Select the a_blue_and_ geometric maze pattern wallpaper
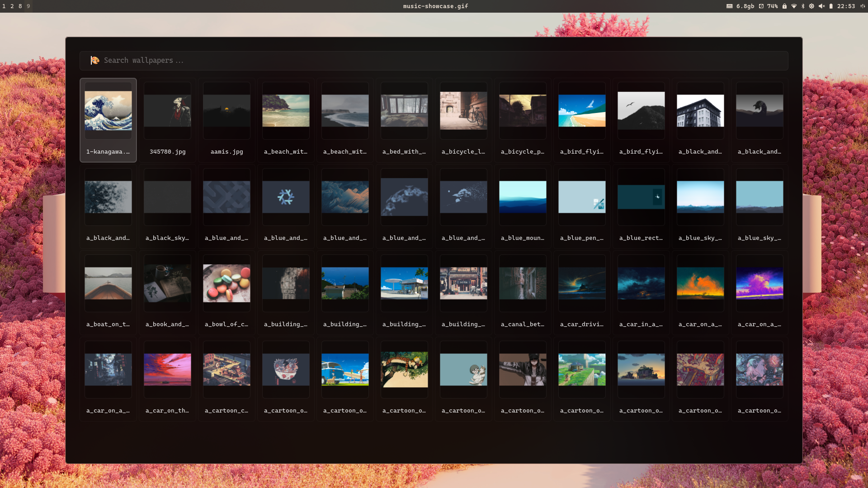This screenshot has height=488, width=868. click(x=226, y=206)
